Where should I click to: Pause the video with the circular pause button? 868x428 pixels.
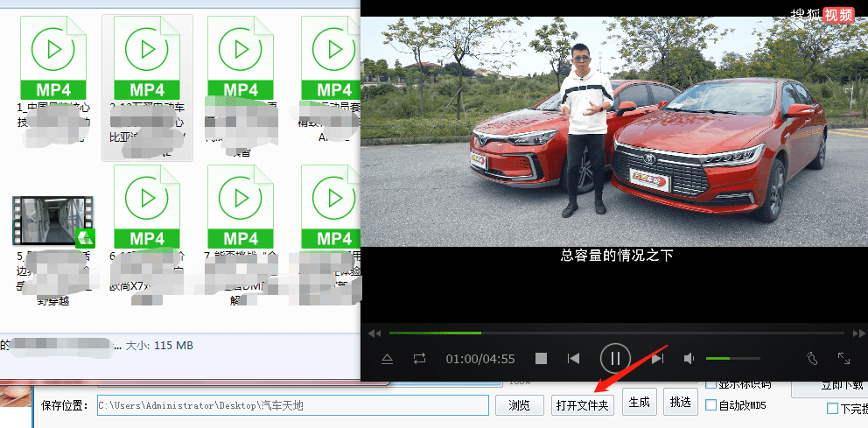click(x=615, y=358)
